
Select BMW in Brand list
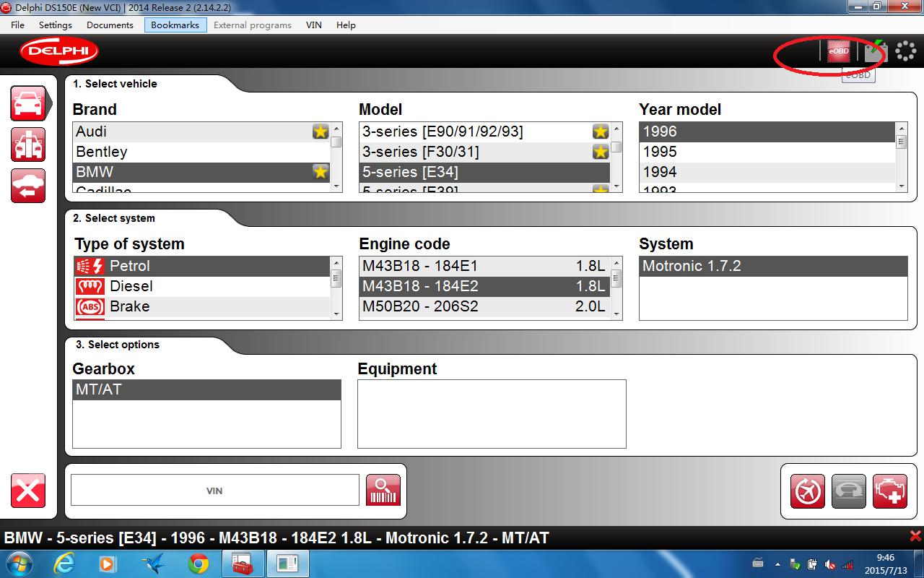[x=201, y=172]
